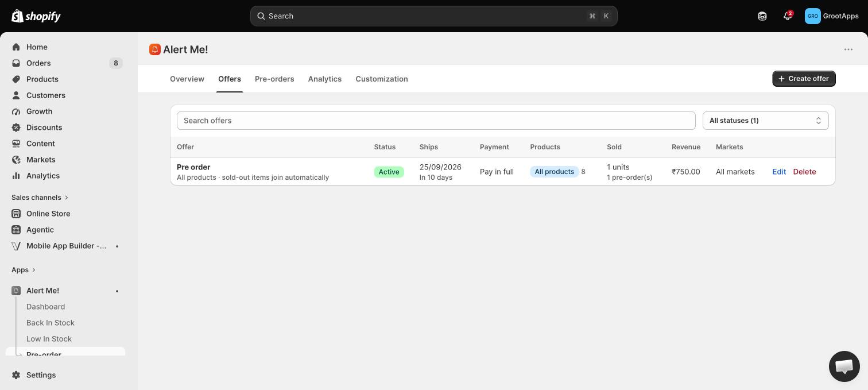Image resolution: width=868 pixels, height=390 pixels.
Task: Open Settings in the sidebar
Action: pyautogui.click(x=41, y=375)
